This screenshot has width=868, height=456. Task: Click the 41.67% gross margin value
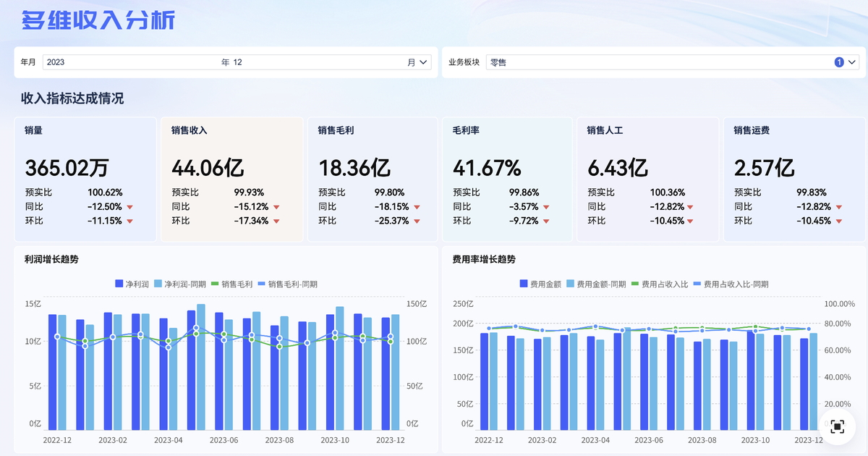click(x=487, y=169)
